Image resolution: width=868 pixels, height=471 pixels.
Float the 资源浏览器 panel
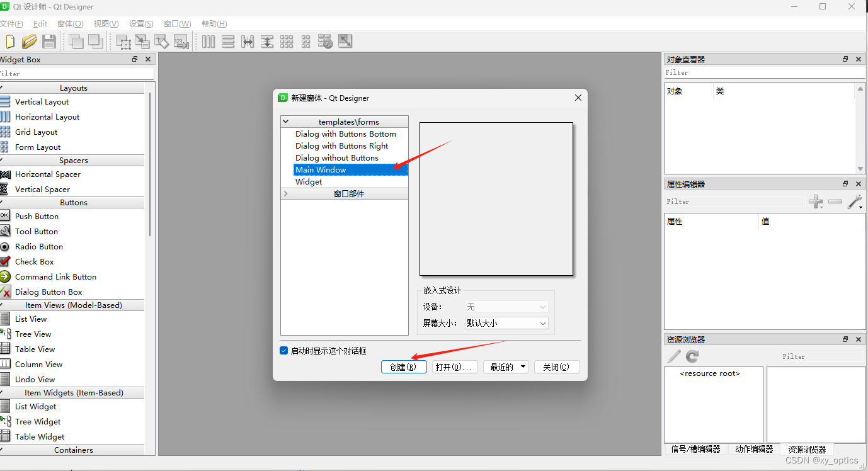[845, 339]
